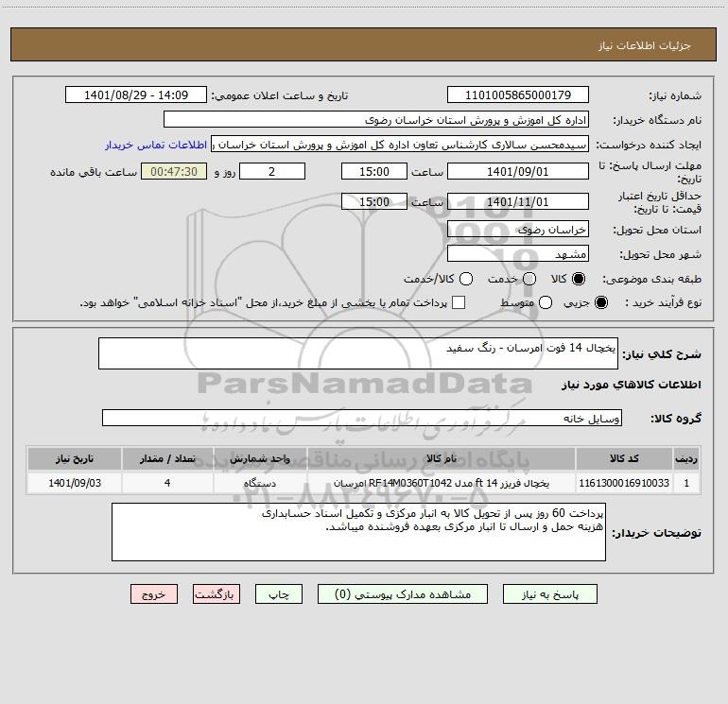Click the need date cell 1401/09/03

point(75,483)
